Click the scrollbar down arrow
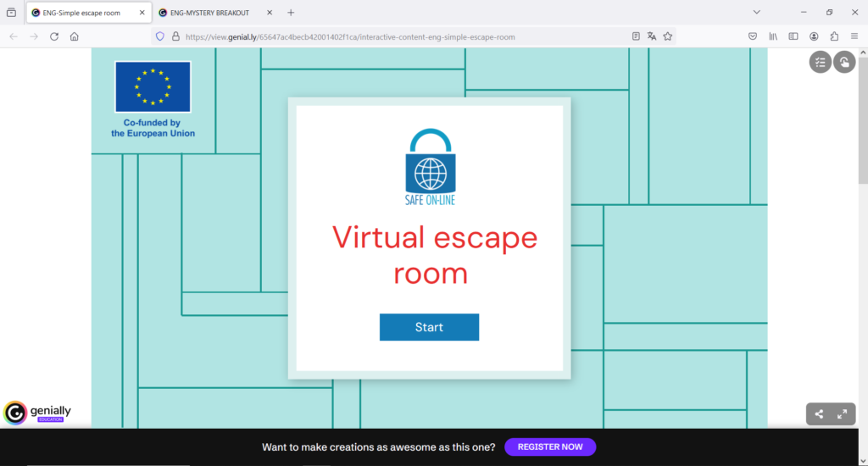The image size is (868, 466). (863, 461)
